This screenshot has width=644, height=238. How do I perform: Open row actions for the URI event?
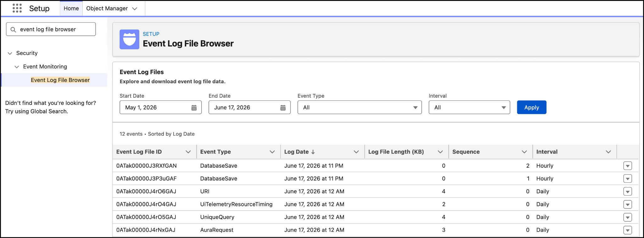click(627, 192)
